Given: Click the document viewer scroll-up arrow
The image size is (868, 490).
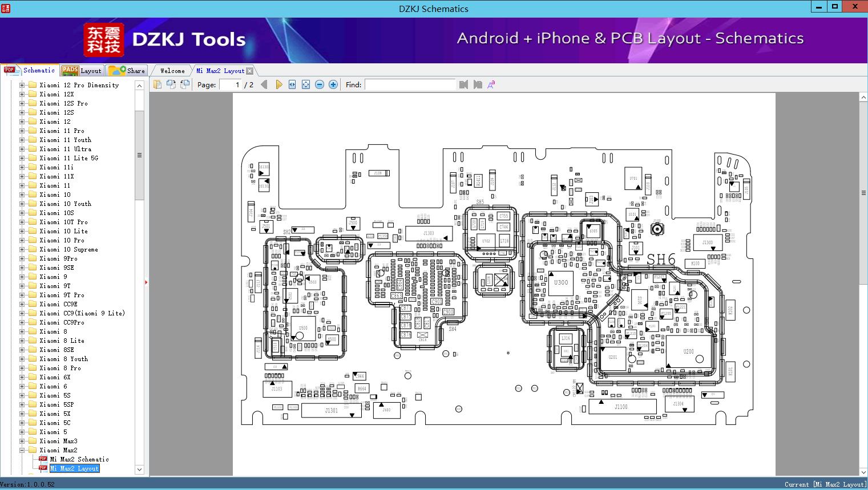Looking at the screenshot, I should (863, 98).
